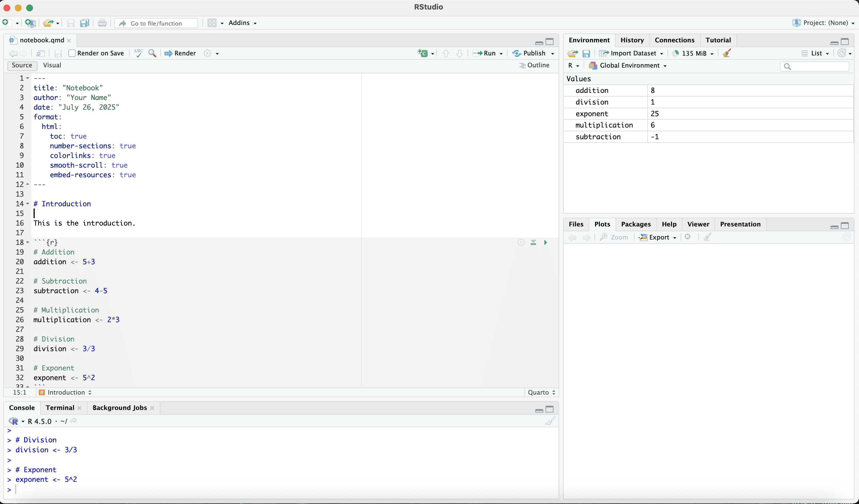Open the Packages tab
859x504 pixels.
click(x=636, y=224)
